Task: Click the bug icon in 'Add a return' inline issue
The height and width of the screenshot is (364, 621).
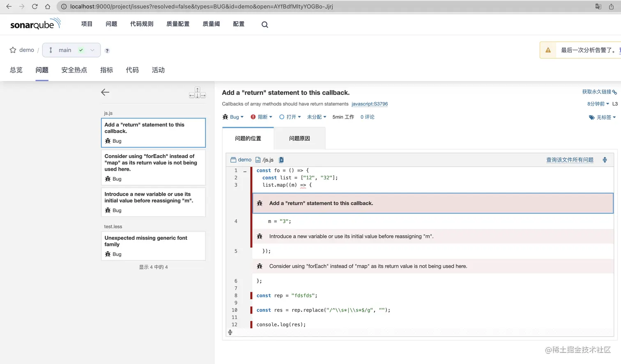Action: [260, 203]
